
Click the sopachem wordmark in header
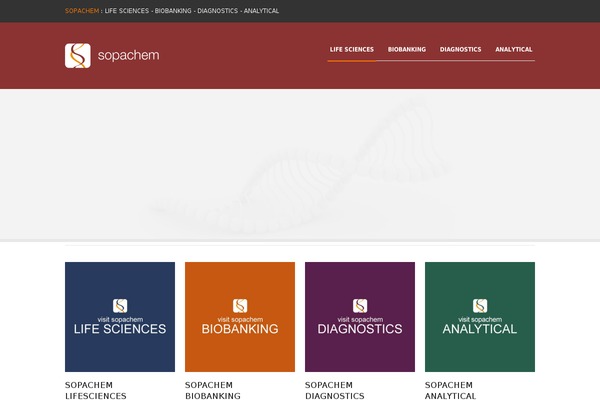129,56
